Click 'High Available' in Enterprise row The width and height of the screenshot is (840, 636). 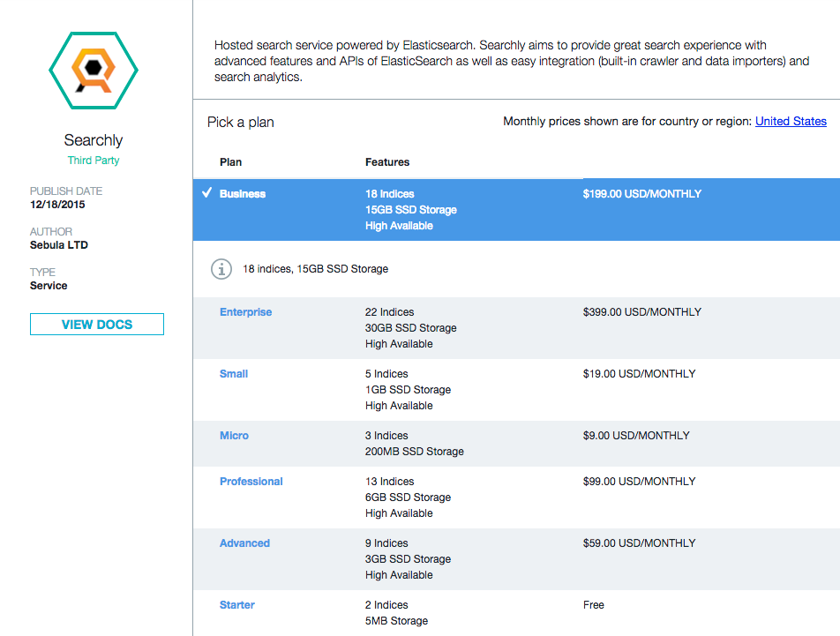(399, 344)
